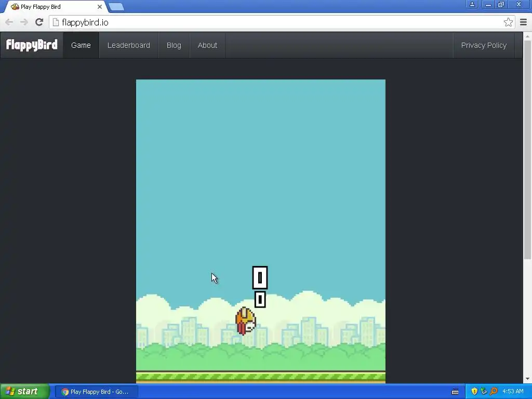Click the flappy bird character
This screenshot has height=399, width=532.
246,321
